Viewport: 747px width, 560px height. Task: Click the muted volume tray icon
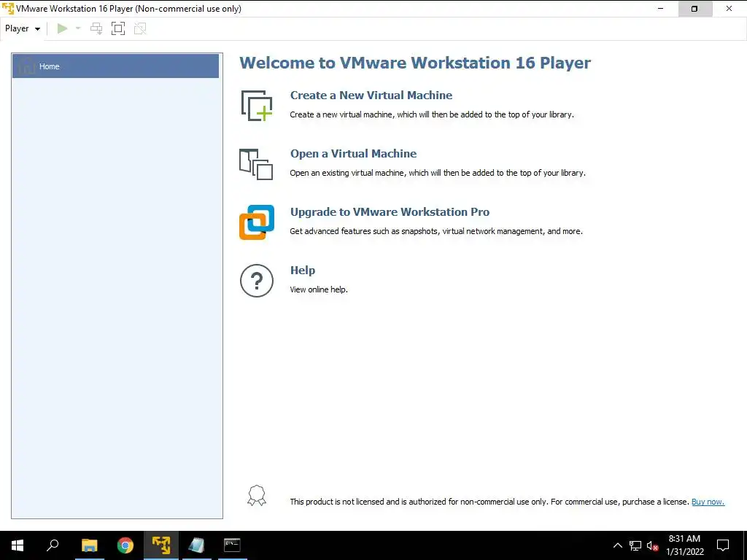[652, 545]
